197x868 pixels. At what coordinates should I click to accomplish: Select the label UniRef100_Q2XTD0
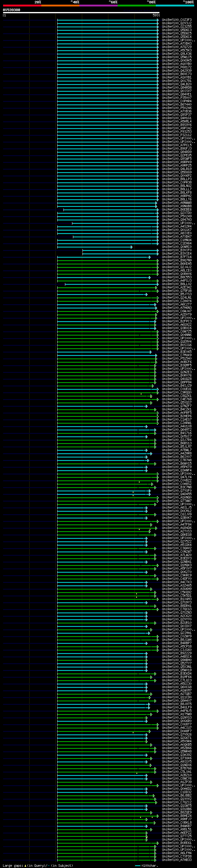pyautogui.click(x=177, y=213)
